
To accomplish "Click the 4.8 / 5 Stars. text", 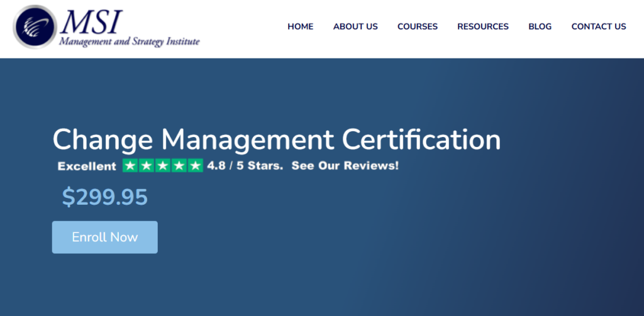I will tap(245, 166).
